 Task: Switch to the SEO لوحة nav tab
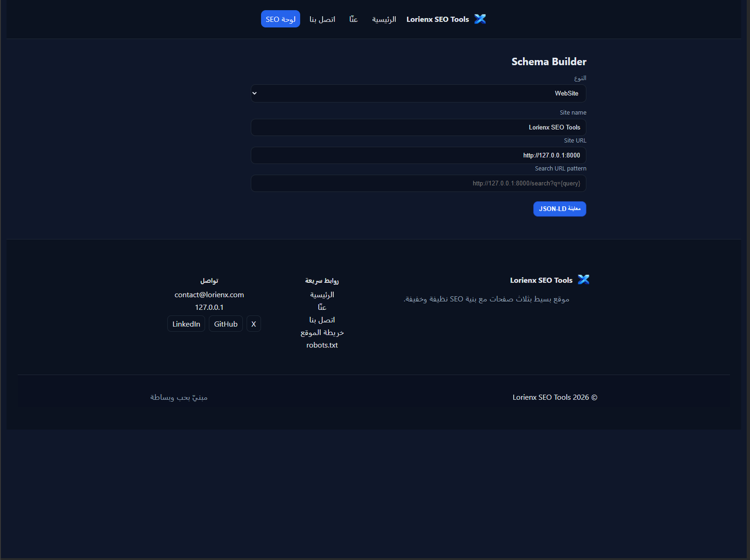(x=280, y=19)
